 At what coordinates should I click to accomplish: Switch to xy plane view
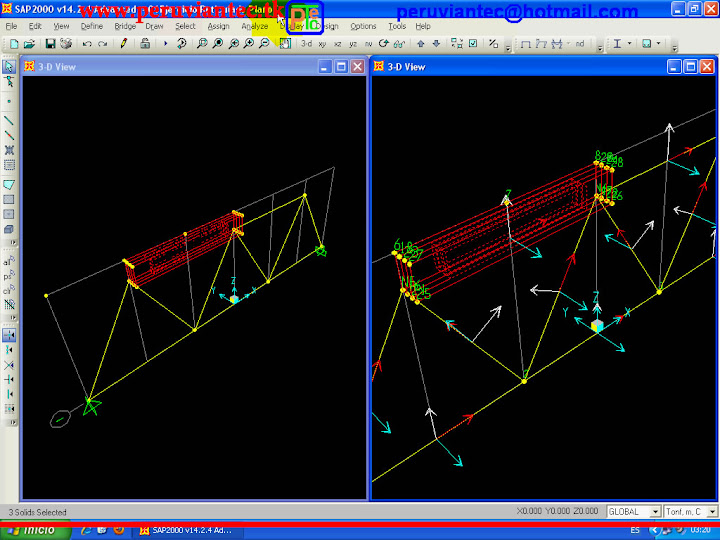point(322,44)
